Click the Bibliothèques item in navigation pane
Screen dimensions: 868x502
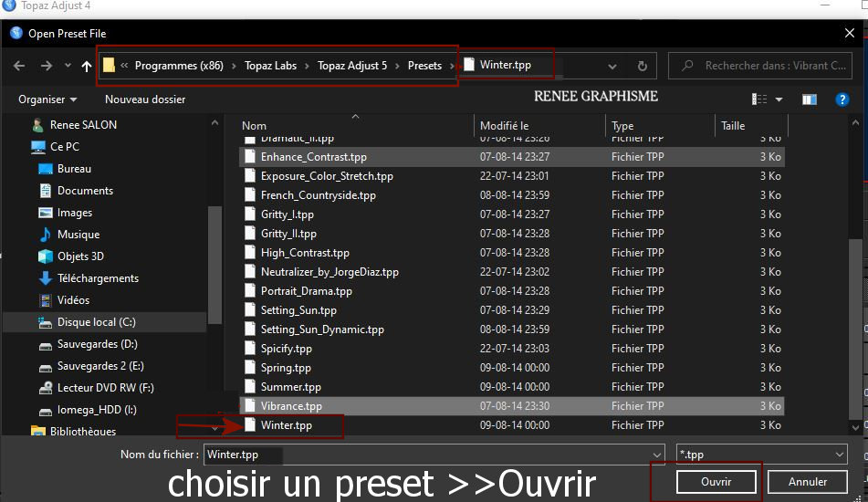tap(74, 431)
